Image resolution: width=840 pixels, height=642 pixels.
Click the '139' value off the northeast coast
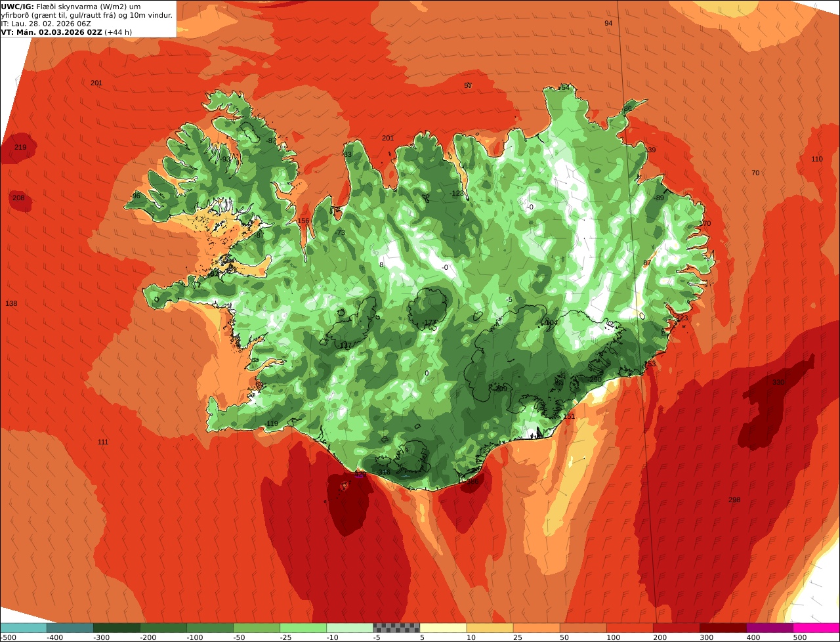coord(650,150)
